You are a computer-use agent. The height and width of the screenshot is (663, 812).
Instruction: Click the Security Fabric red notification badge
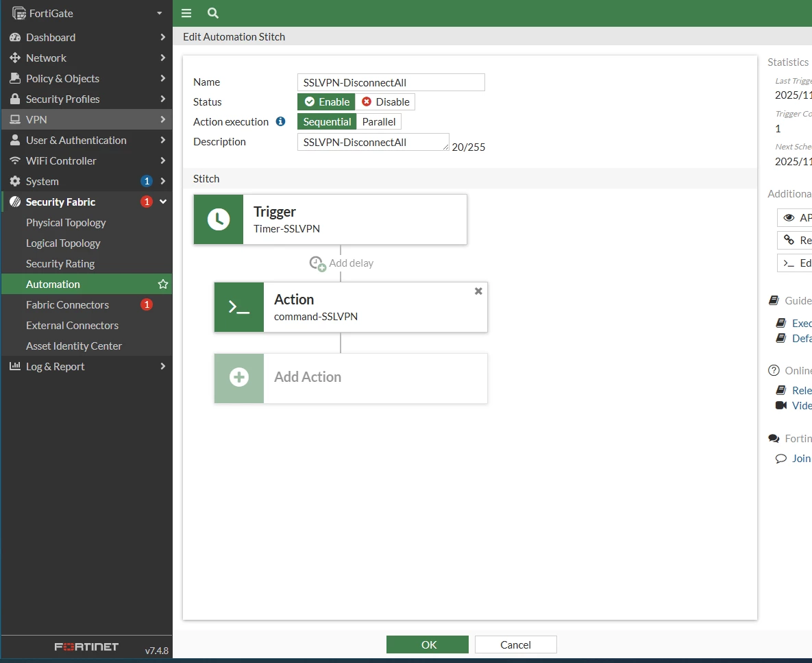coord(147,202)
